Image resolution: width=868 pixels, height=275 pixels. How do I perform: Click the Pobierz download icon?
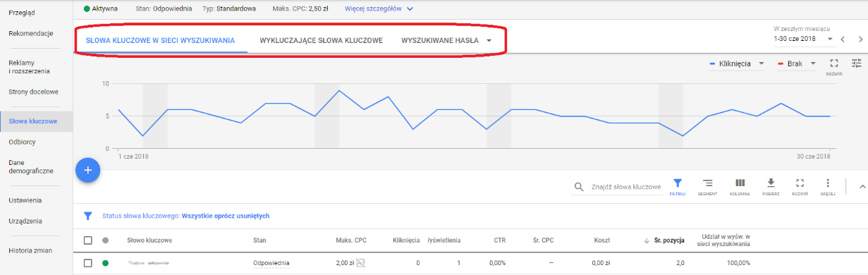click(x=771, y=186)
